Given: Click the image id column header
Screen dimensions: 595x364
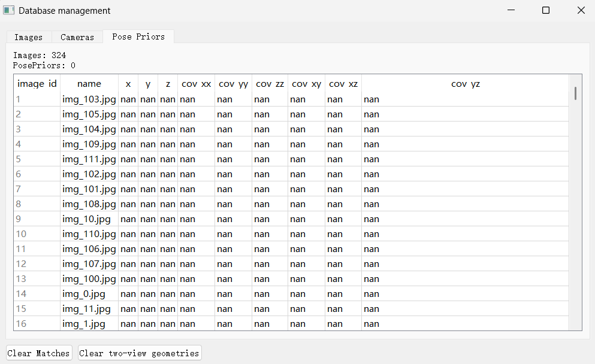Looking at the screenshot, I should [x=37, y=84].
